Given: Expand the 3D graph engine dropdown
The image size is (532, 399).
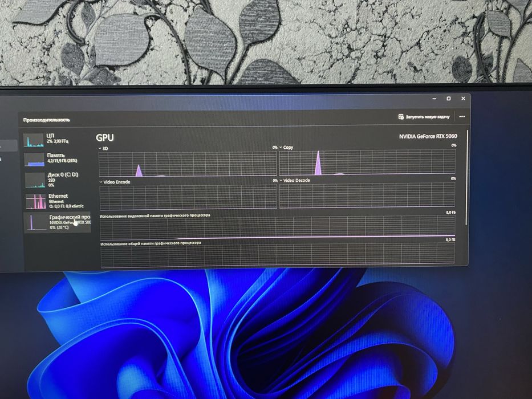Looking at the screenshot, I should point(103,148).
